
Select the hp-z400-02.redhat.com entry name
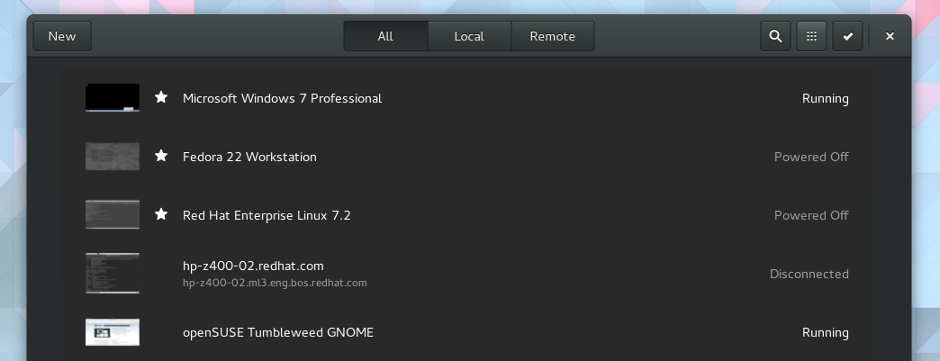(253, 266)
